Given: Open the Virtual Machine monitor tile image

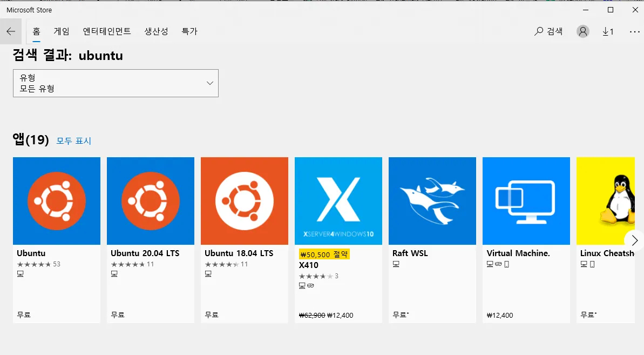Looking at the screenshot, I should coord(526,201).
